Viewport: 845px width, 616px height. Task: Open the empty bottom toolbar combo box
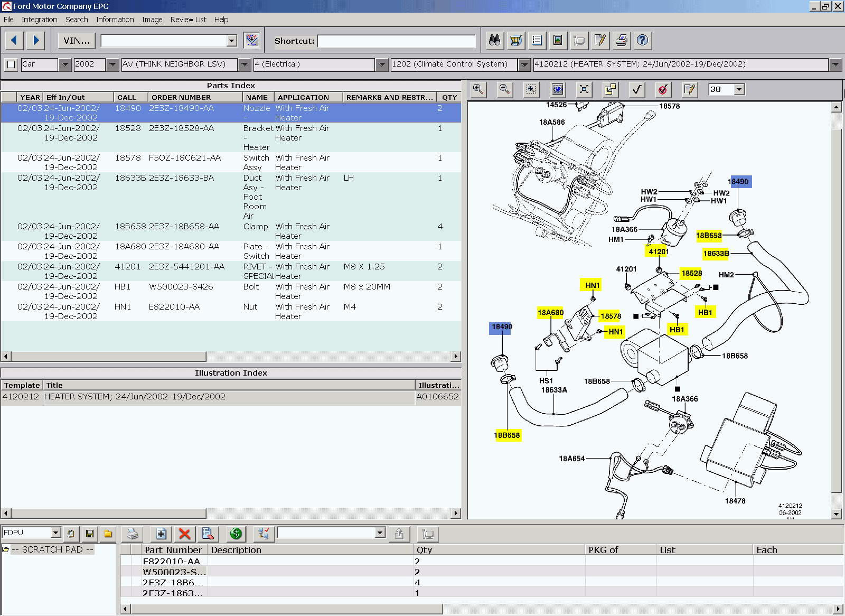pyautogui.click(x=380, y=533)
